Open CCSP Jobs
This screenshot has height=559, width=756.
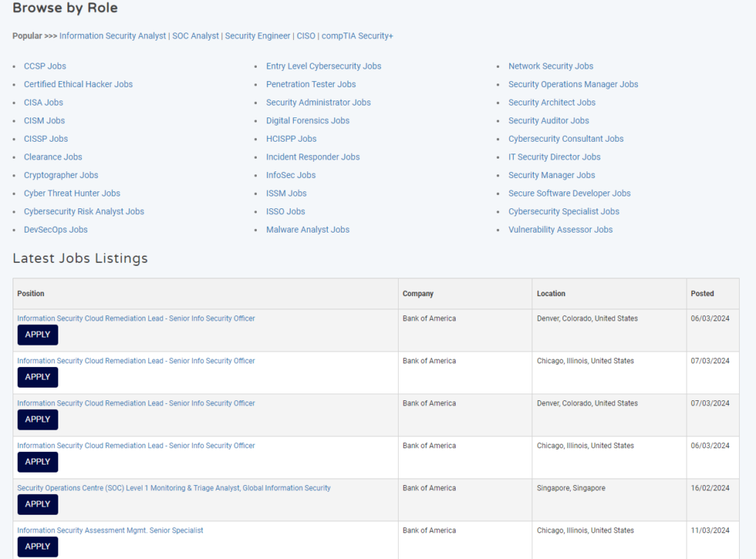[45, 66]
